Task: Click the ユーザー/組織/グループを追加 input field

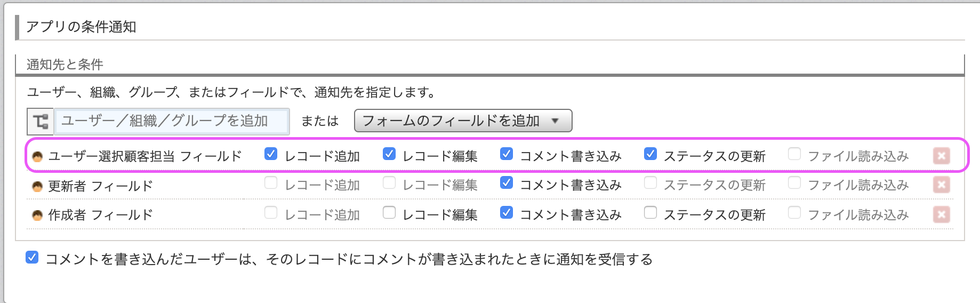Action: tap(172, 121)
